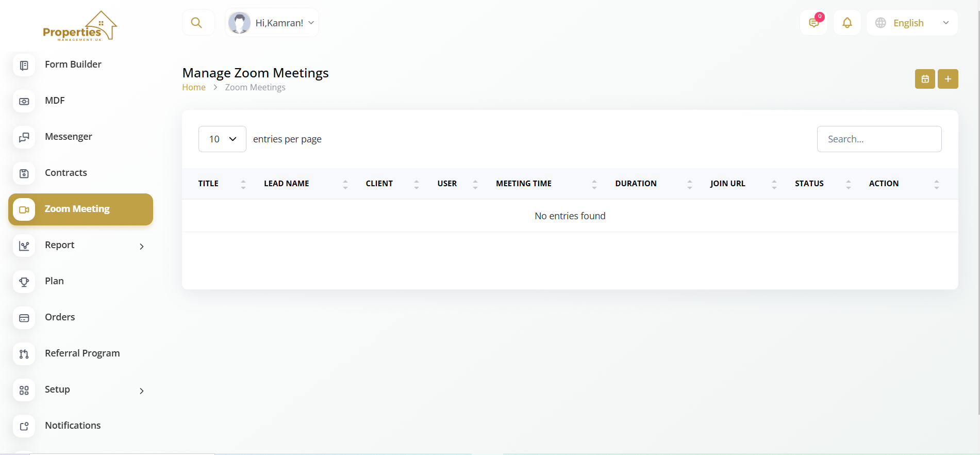The width and height of the screenshot is (980, 455).
Task: Click the search magnifier icon in header
Action: click(196, 23)
